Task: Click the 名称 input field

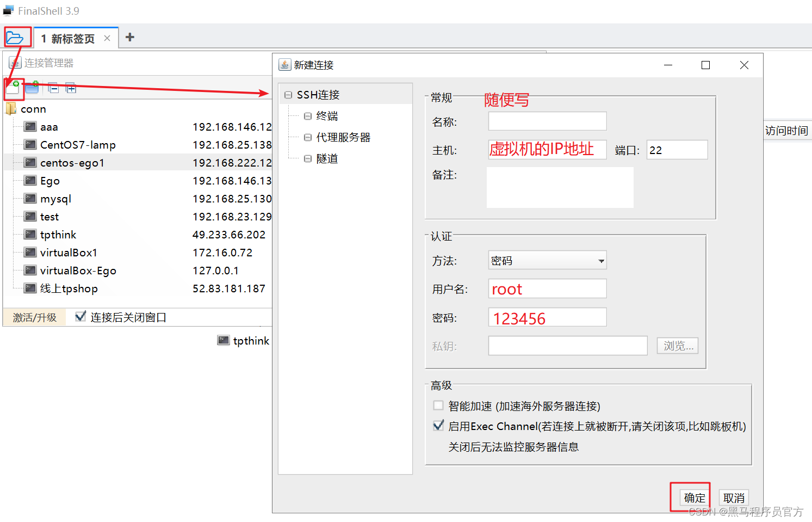Action: [x=547, y=121]
